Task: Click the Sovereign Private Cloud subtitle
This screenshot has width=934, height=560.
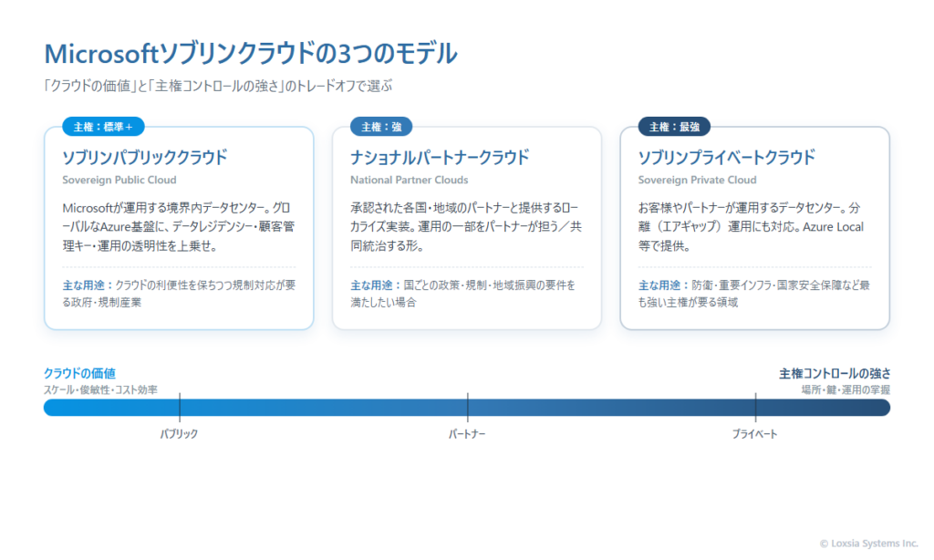Action: pyautogui.click(x=698, y=180)
